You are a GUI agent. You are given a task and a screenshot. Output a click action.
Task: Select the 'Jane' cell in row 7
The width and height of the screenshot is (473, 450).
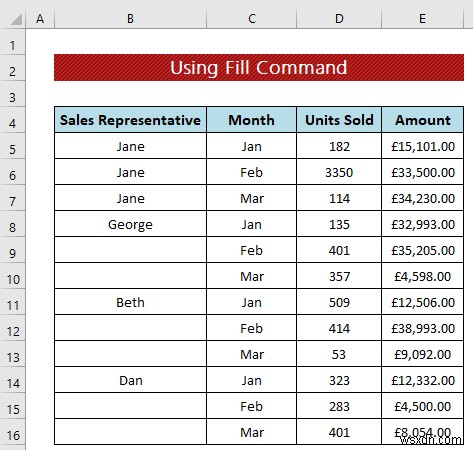pyautogui.click(x=130, y=198)
